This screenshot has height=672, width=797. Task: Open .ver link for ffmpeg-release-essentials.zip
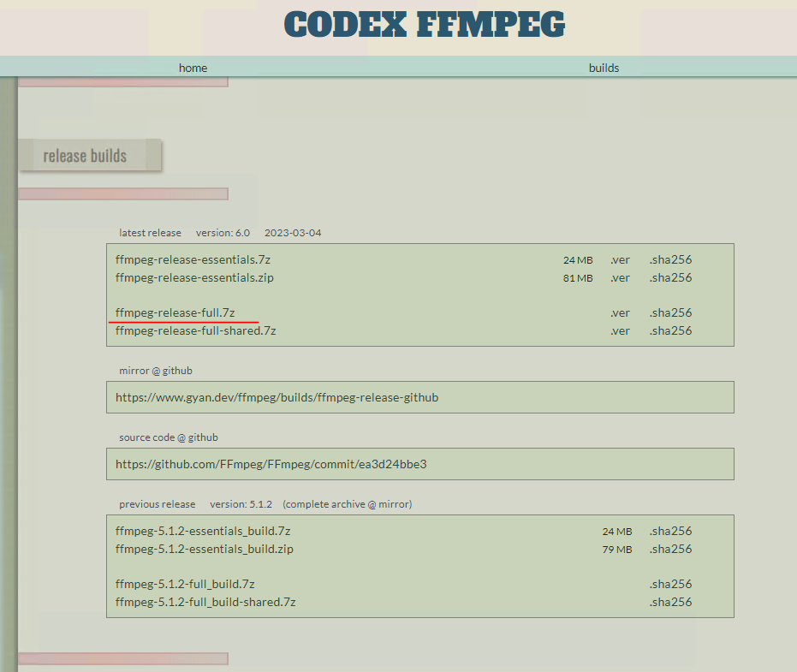point(620,278)
